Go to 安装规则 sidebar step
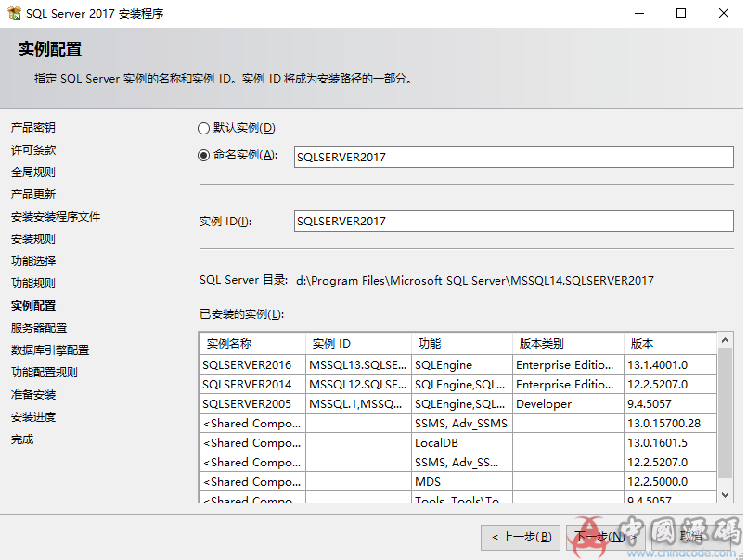Image resolution: width=747 pixels, height=560 pixels. click(x=32, y=239)
